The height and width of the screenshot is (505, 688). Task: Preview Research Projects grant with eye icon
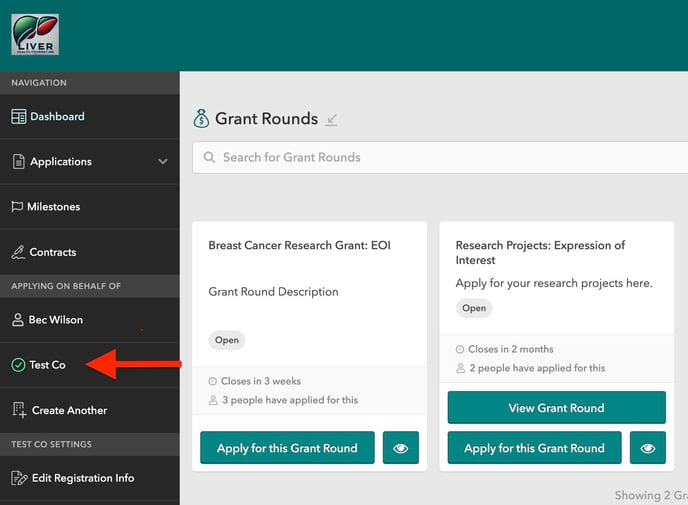(x=648, y=448)
